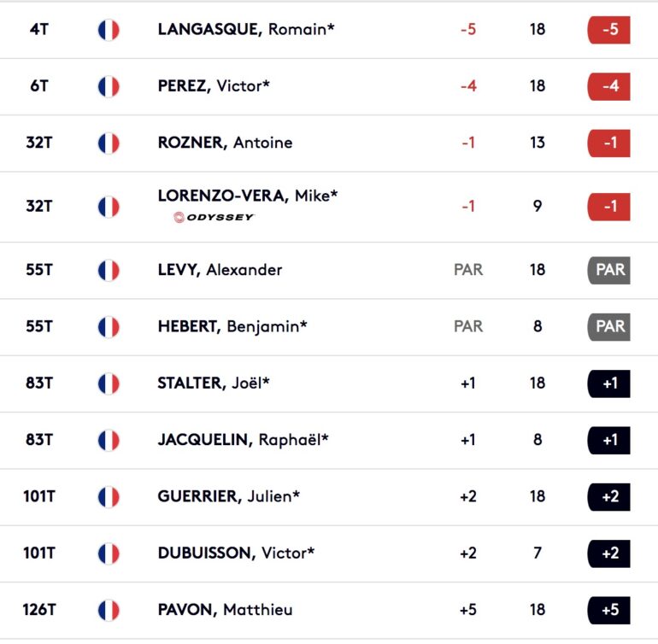Open Benjamin Hebert's player entry
This screenshot has height=644, width=658.
(232, 326)
